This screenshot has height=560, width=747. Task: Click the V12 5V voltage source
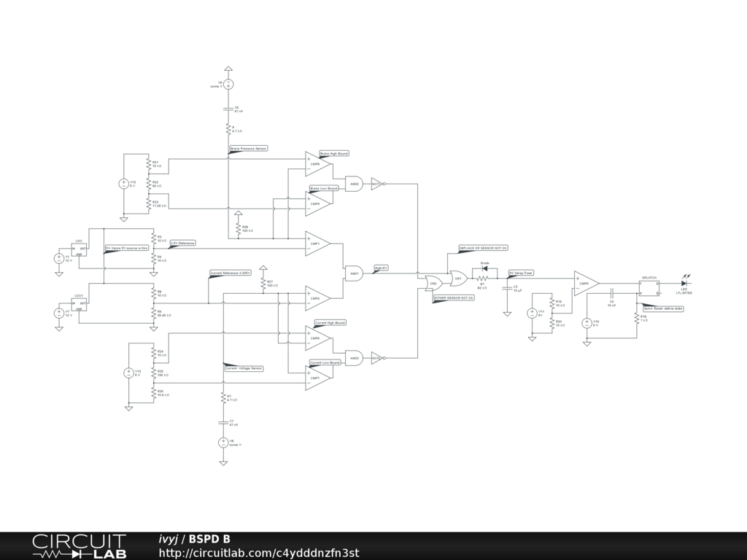[123, 184]
